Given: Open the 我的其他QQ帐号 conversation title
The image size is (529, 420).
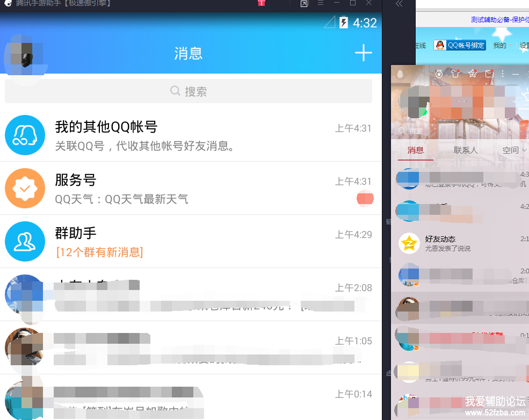Looking at the screenshot, I should click(106, 127).
